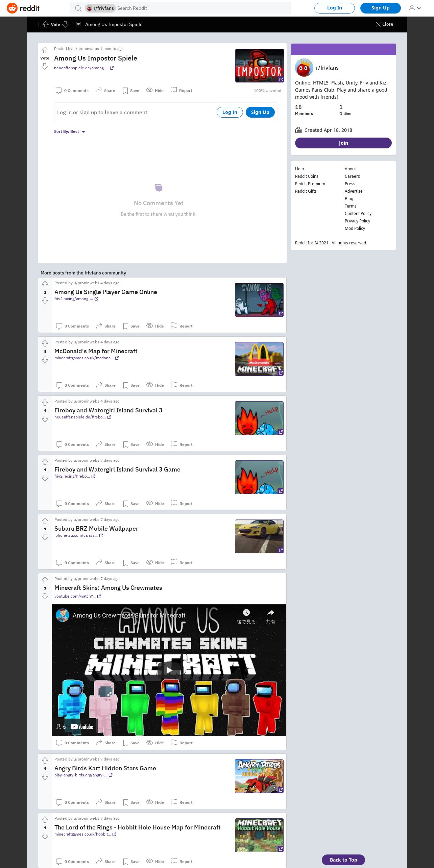Click the r/frivfans community avatar
Image resolution: width=434 pixels, height=868 pixels.
[x=304, y=68]
